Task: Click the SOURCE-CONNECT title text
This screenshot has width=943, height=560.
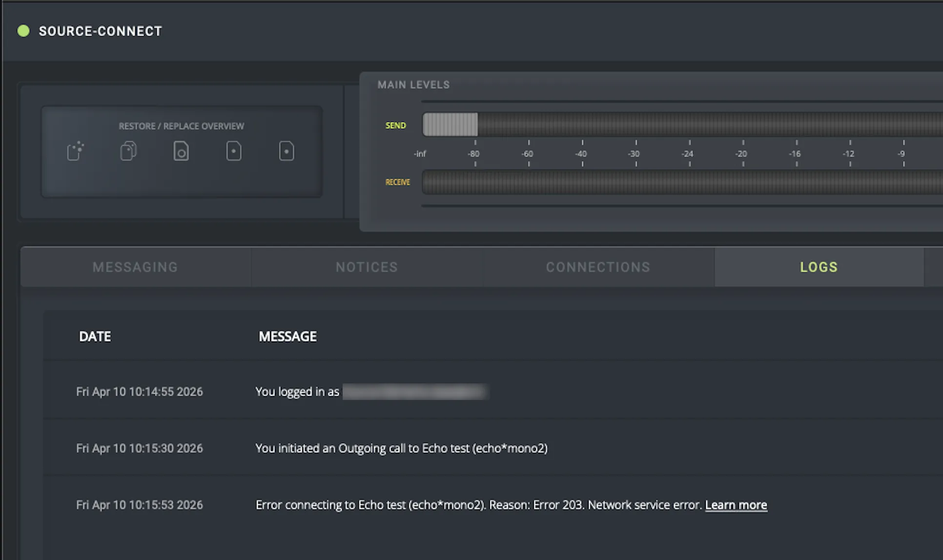Action: pyautogui.click(x=101, y=31)
